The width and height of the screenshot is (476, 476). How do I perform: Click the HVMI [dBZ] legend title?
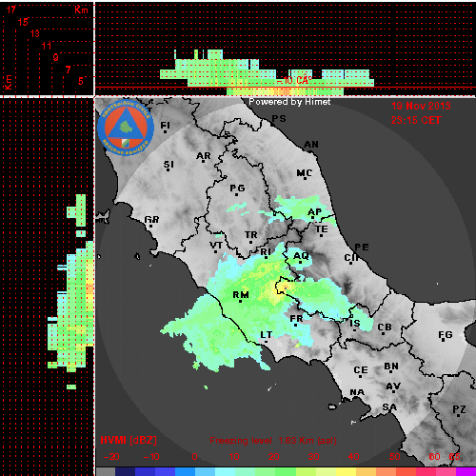pos(129,440)
